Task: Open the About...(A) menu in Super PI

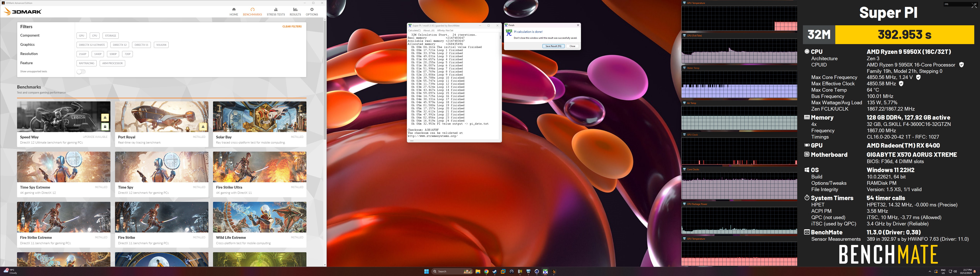Action: [x=429, y=30]
